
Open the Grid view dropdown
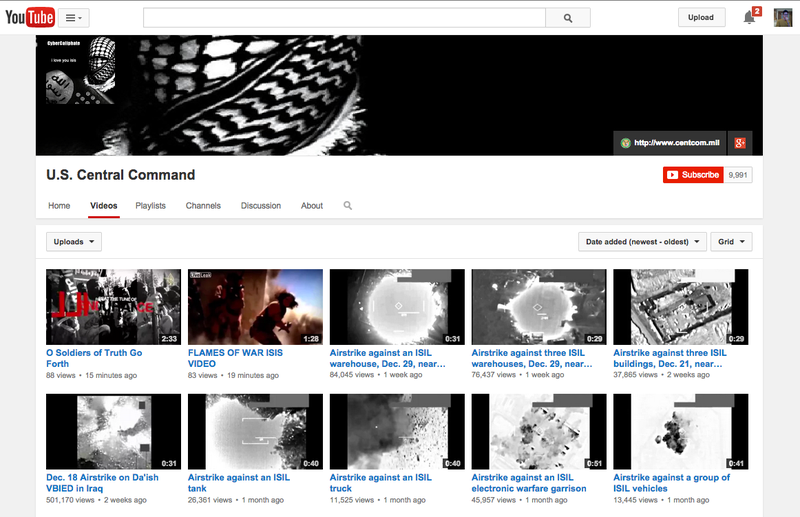pos(731,241)
